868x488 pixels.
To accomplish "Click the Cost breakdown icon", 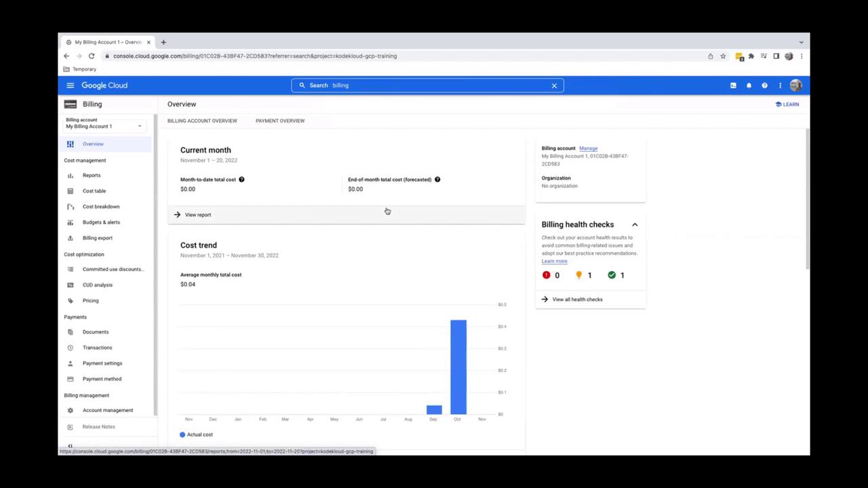I will coord(71,207).
